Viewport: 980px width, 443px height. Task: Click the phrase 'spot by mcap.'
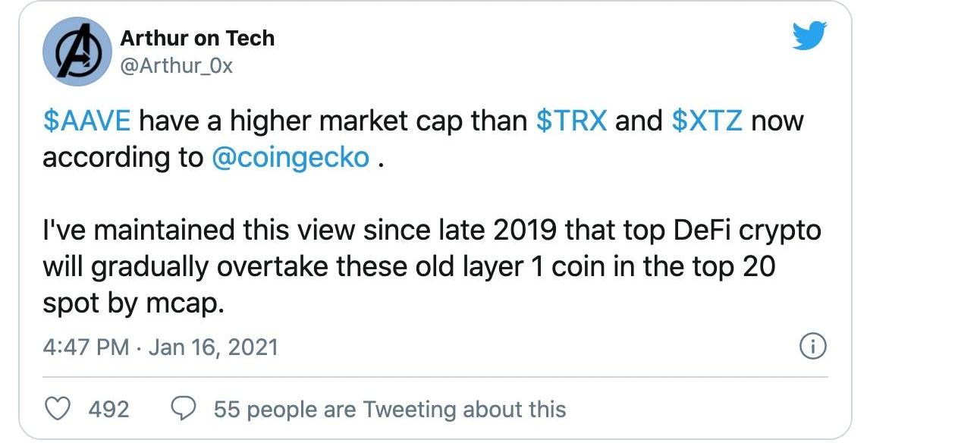tap(134, 303)
